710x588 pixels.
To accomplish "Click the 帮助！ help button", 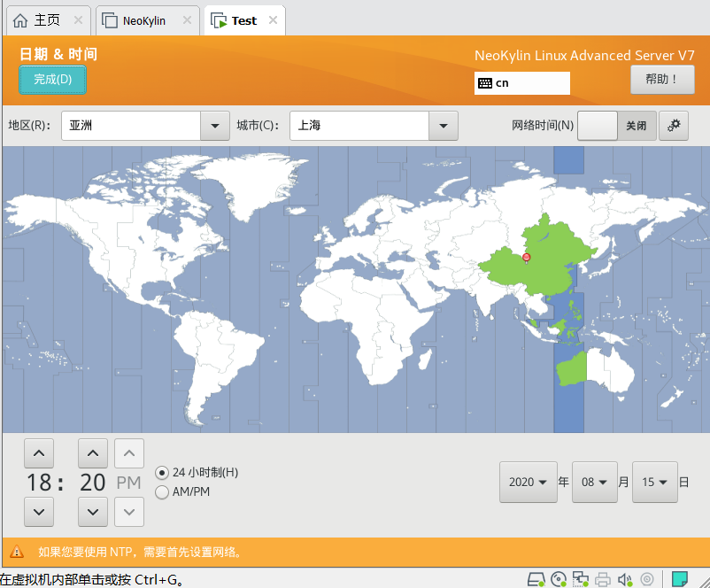I will click(662, 80).
